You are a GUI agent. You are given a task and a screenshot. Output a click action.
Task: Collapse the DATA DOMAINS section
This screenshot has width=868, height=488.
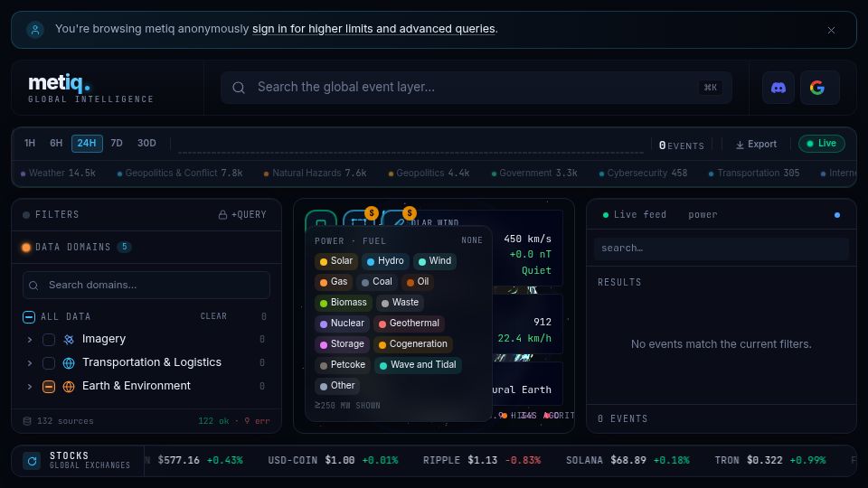[x=73, y=248]
